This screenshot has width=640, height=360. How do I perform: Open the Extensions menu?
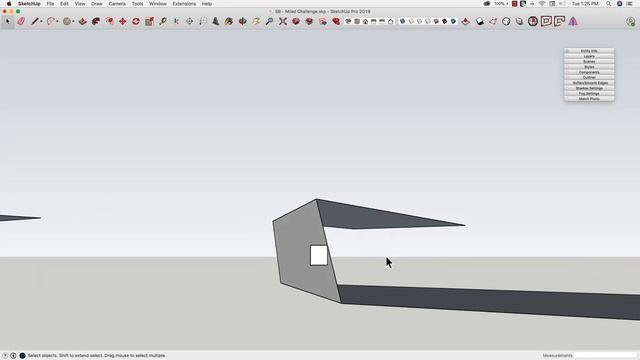(x=184, y=4)
